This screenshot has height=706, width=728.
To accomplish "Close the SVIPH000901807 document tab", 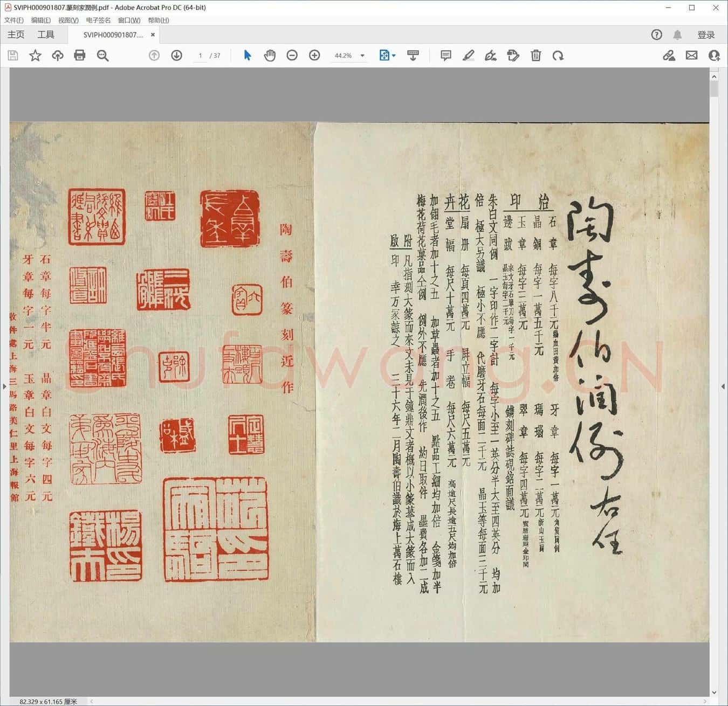I will (153, 35).
